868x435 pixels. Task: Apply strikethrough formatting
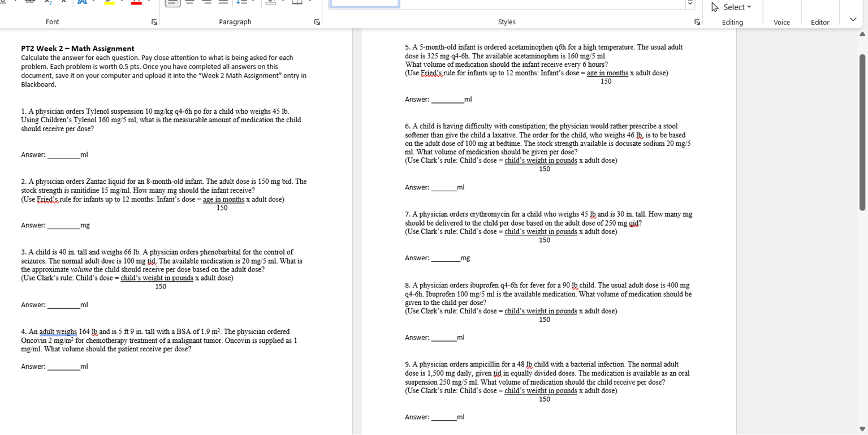coord(30,3)
